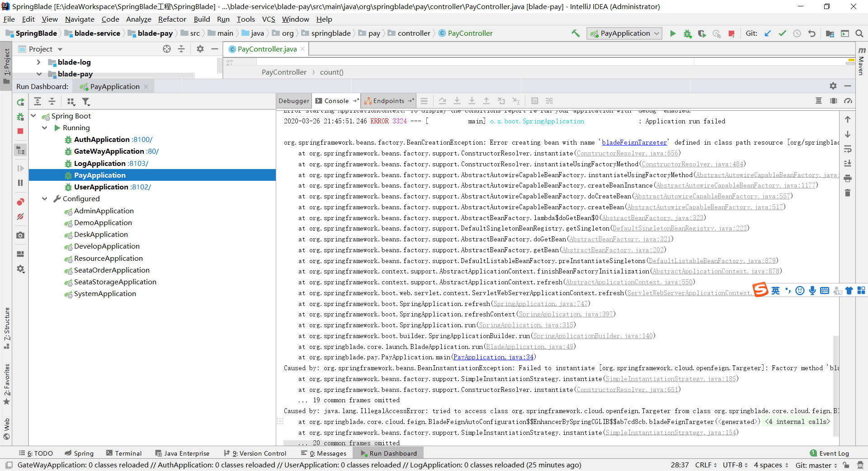This screenshot has height=471, width=868.
Task: Switch to the Debugger tab
Action: pos(294,101)
